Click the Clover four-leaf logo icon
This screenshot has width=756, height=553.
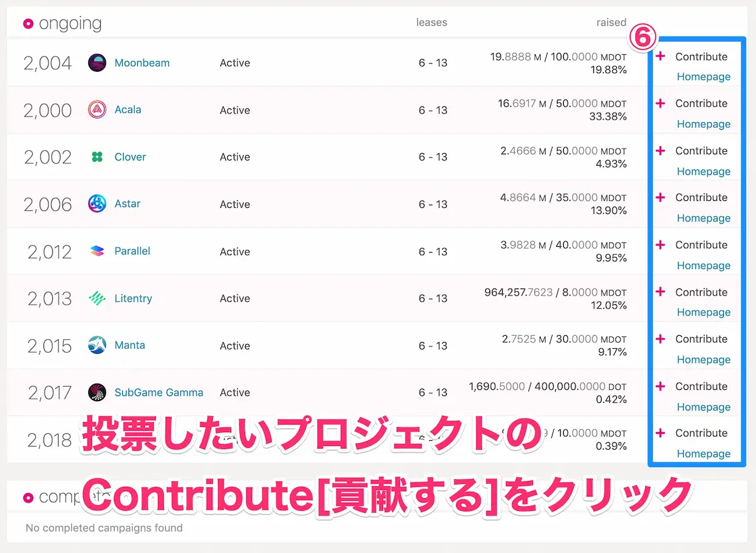coord(97,157)
